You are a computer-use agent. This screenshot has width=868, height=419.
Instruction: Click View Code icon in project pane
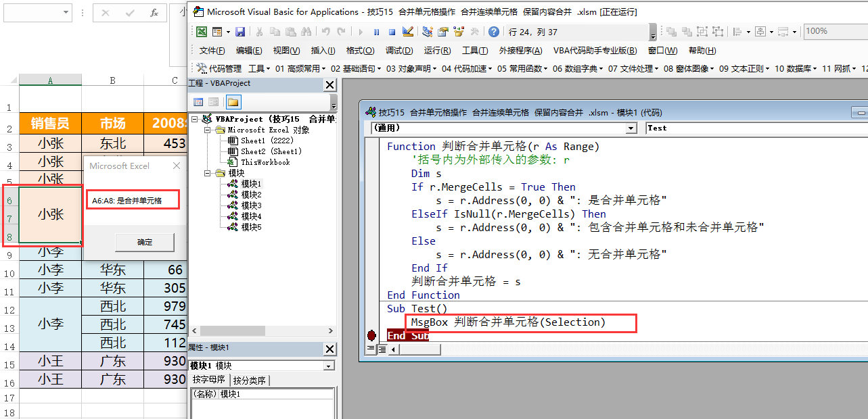[x=198, y=102]
